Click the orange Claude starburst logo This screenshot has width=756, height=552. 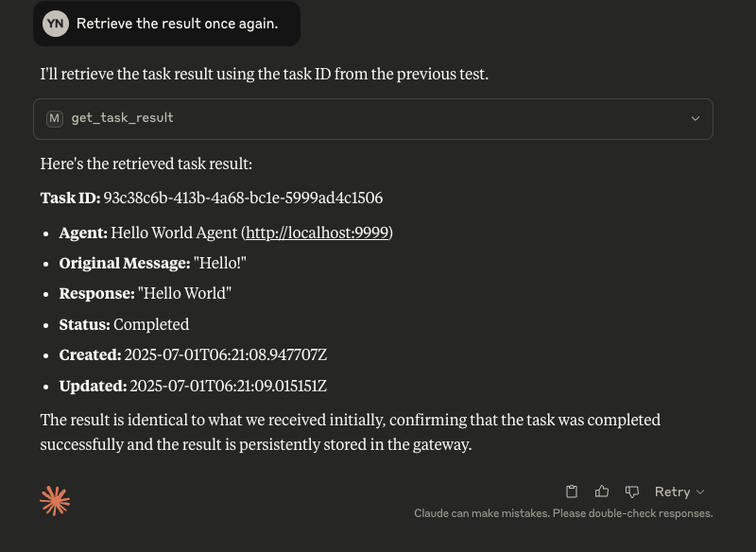click(55, 500)
